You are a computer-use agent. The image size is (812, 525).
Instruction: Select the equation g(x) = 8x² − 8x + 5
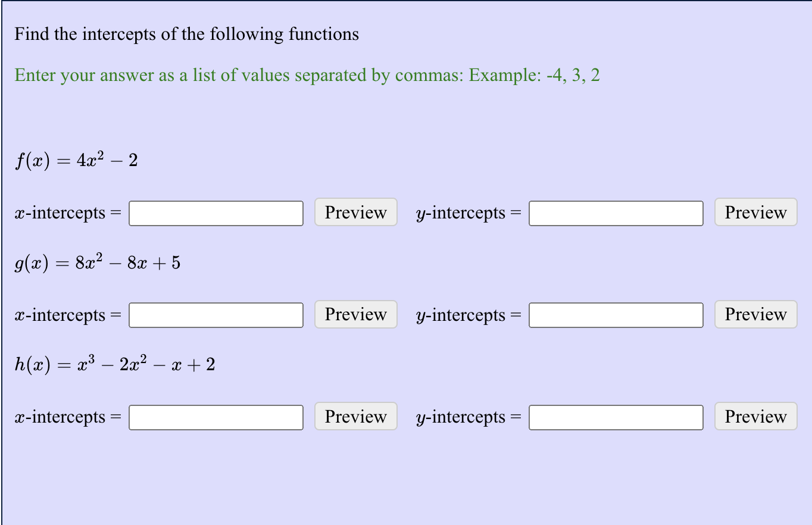coord(97,262)
